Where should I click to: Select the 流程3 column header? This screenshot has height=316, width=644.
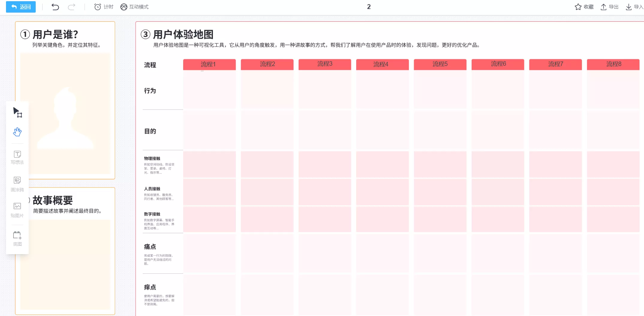click(x=325, y=64)
